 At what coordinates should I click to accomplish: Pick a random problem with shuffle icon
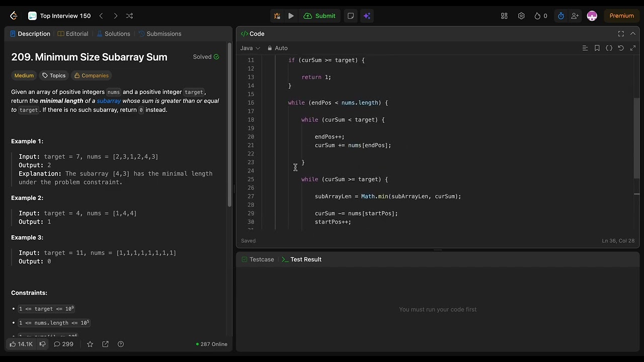(x=129, y=16)
